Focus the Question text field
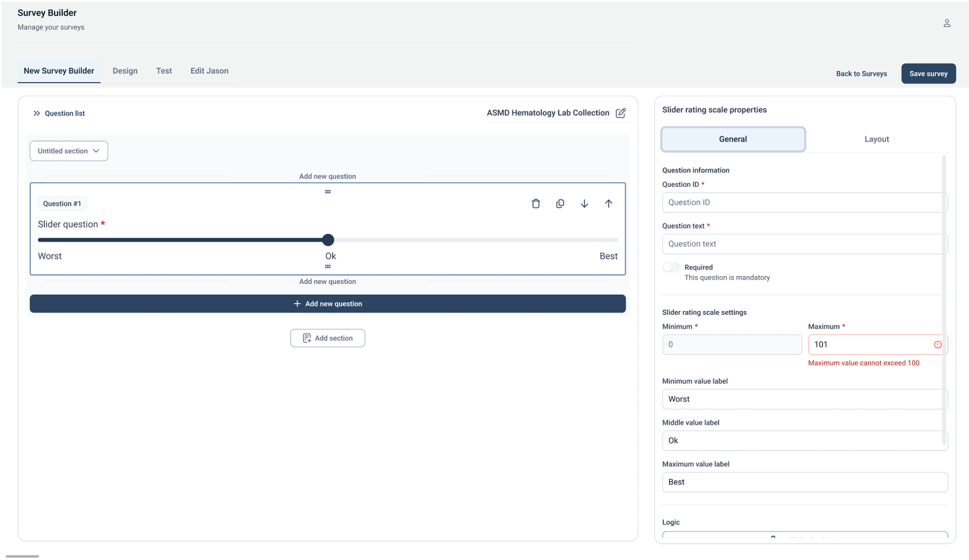The width and height of the screenshot is (969, 560). click(805, 244)
